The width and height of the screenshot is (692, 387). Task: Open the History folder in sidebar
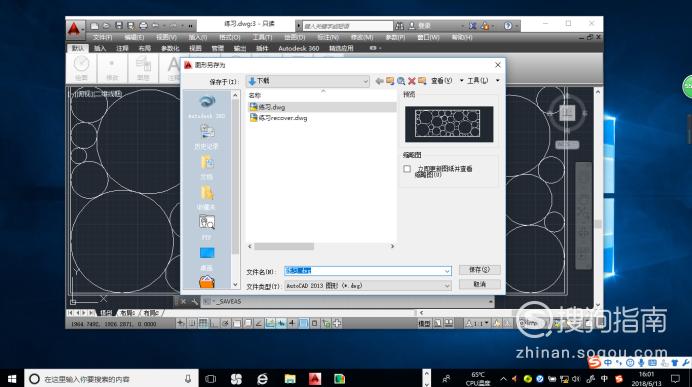[207, 137]
